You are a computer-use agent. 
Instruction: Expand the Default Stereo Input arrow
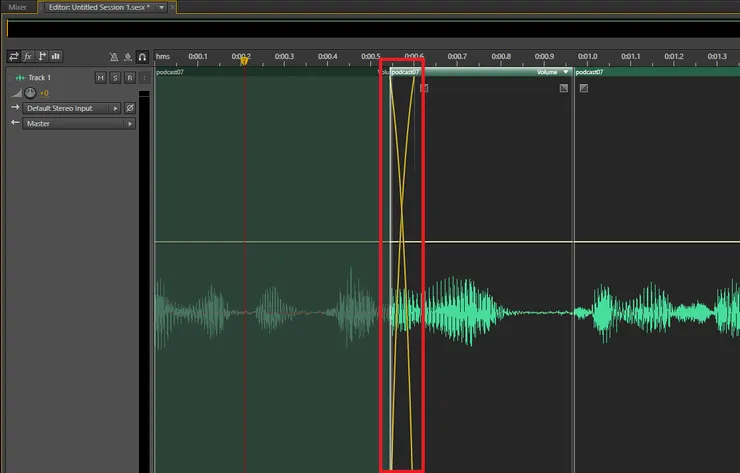point(115,108)
